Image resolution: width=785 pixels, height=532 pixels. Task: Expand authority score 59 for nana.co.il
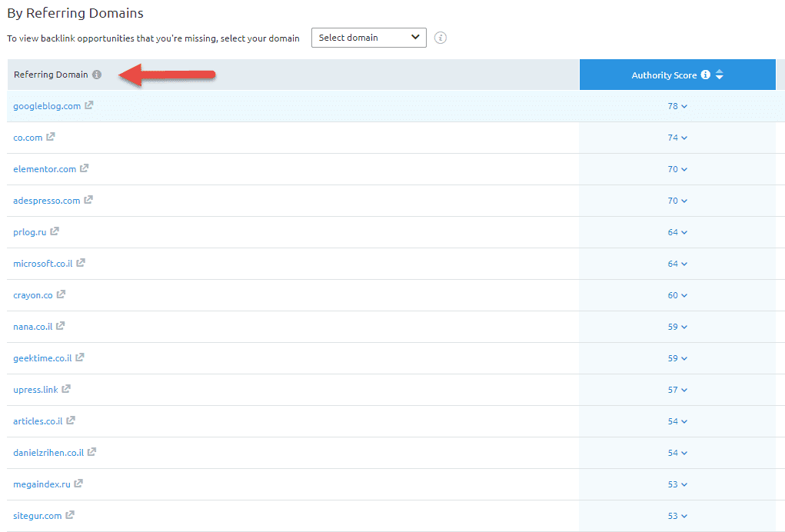pyautogui.click(x=677, y=327)
